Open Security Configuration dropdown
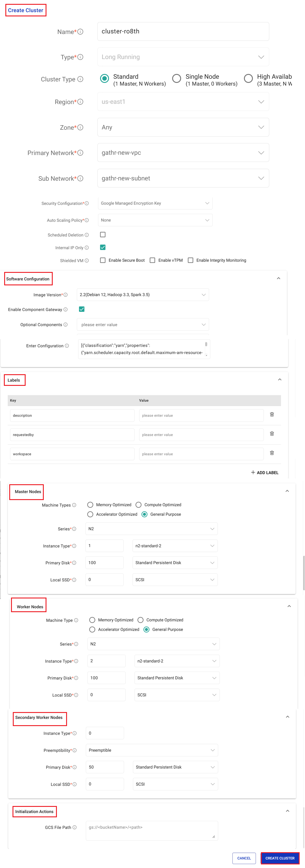 (x=155, y=203)
